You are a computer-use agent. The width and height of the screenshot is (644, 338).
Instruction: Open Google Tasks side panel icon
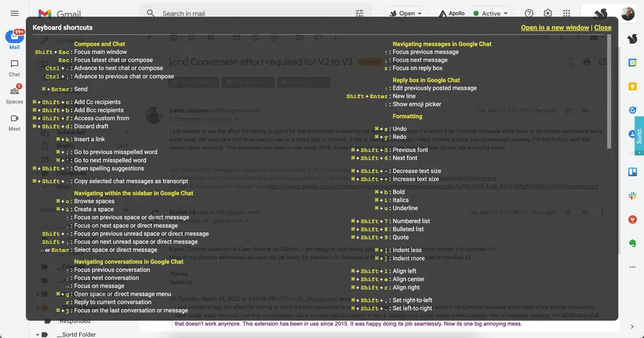click(x=632, y=110)
